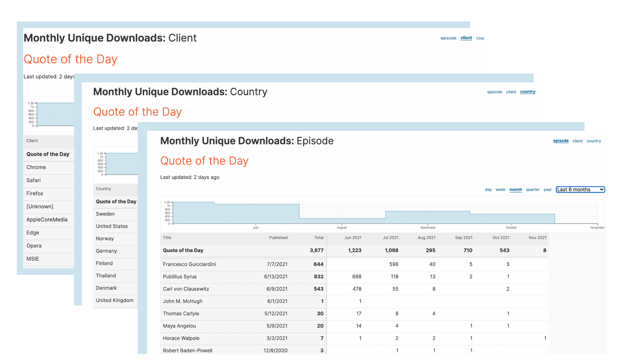Click Quote of the Day title on Episode page
Viewport: 644px width, 362px height.
[204, 161]
